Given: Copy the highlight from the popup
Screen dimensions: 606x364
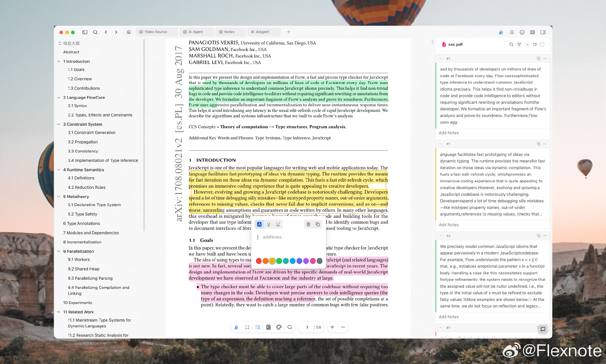Looking at the screenshot, I should (x=318, y=224).
